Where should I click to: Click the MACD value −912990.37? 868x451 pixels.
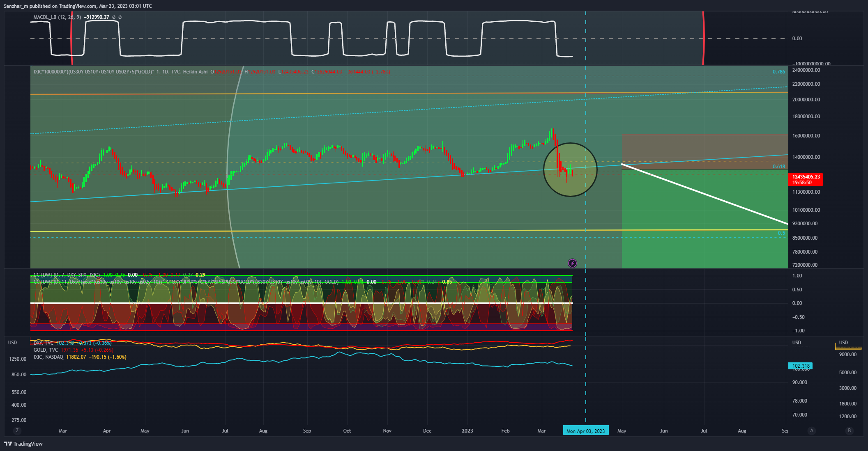coord(97,17)
